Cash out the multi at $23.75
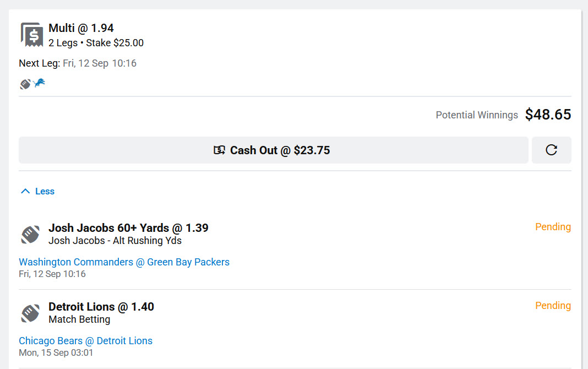This screenshot has width=588, height=369. coord(274,150)
